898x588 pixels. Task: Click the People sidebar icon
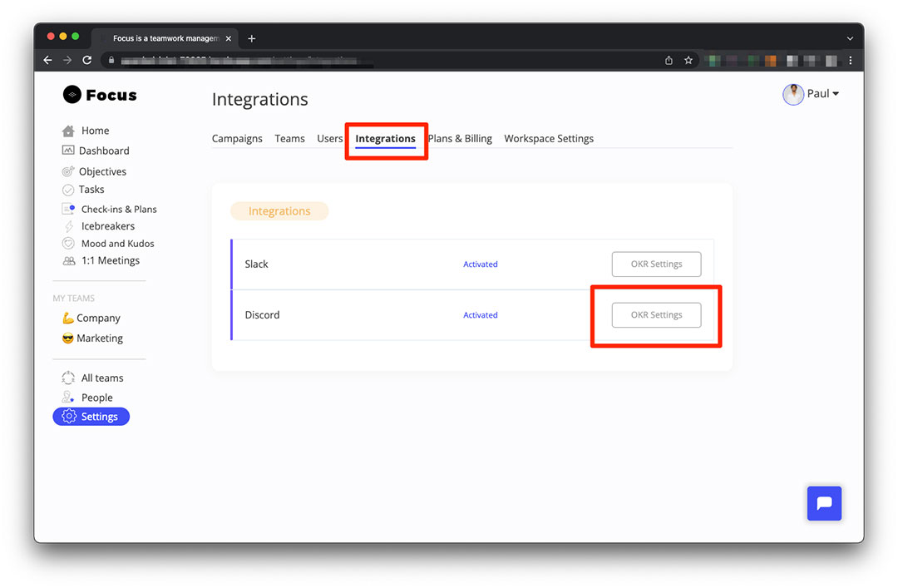coord(68,398)
